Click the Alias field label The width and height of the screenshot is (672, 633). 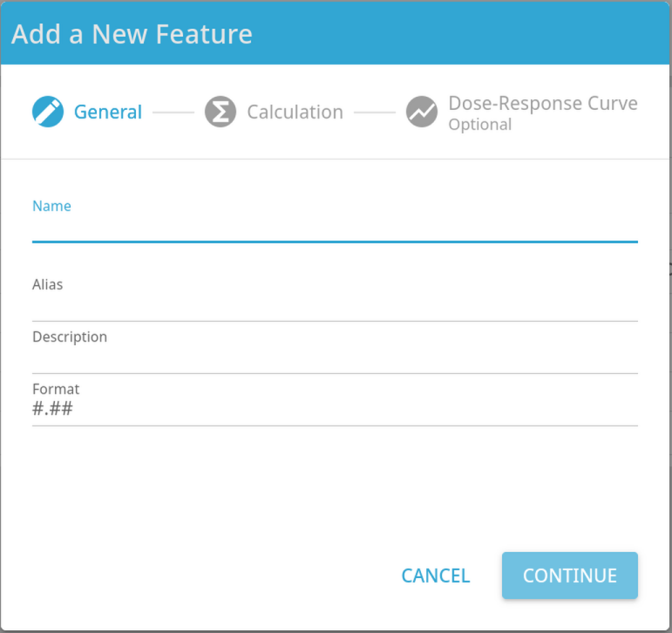tap(48, 284)
